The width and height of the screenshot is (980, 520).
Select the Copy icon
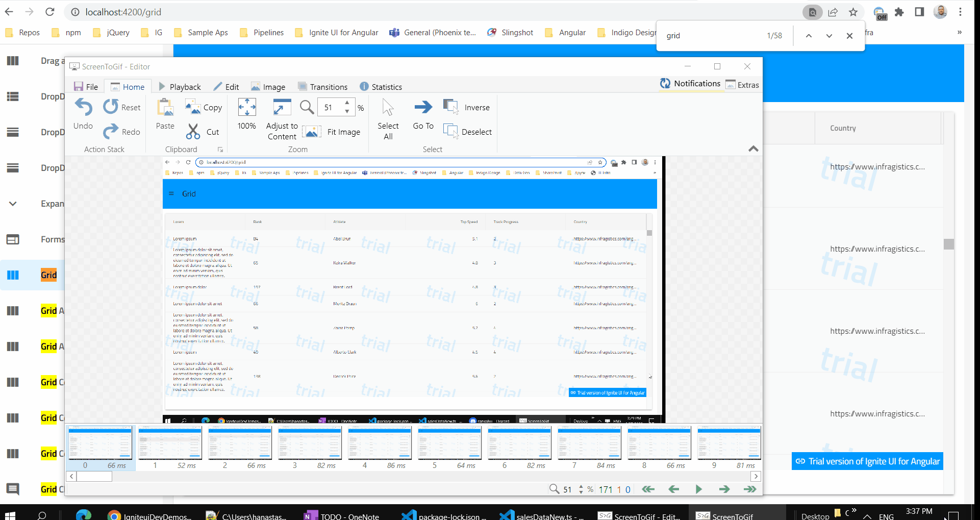[x=192, y=107]
